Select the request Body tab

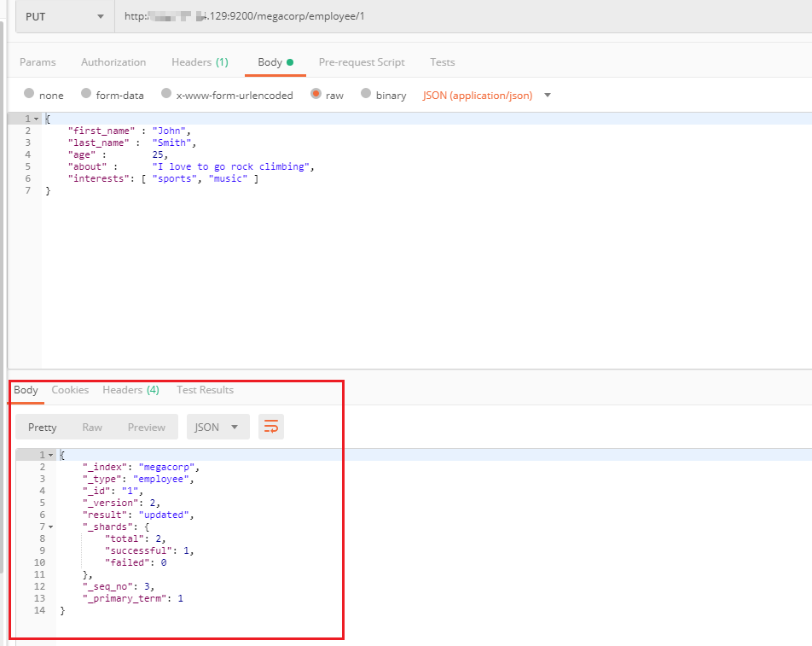[275, 62]
